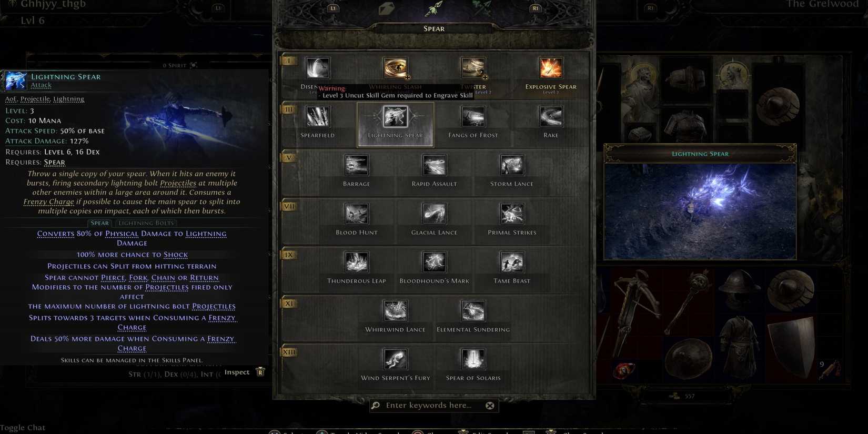Switch to the Spear stats tab
The image size is (868, 434).
(x=99, y=223)
